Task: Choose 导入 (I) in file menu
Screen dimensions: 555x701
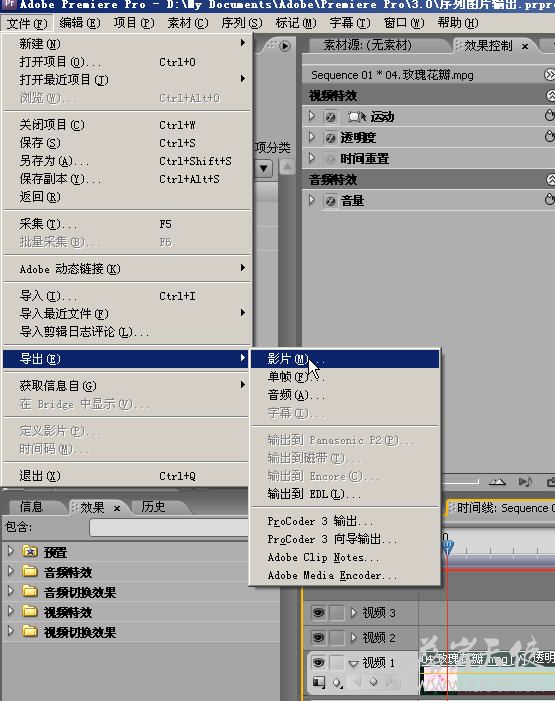Action: point(126,296)
